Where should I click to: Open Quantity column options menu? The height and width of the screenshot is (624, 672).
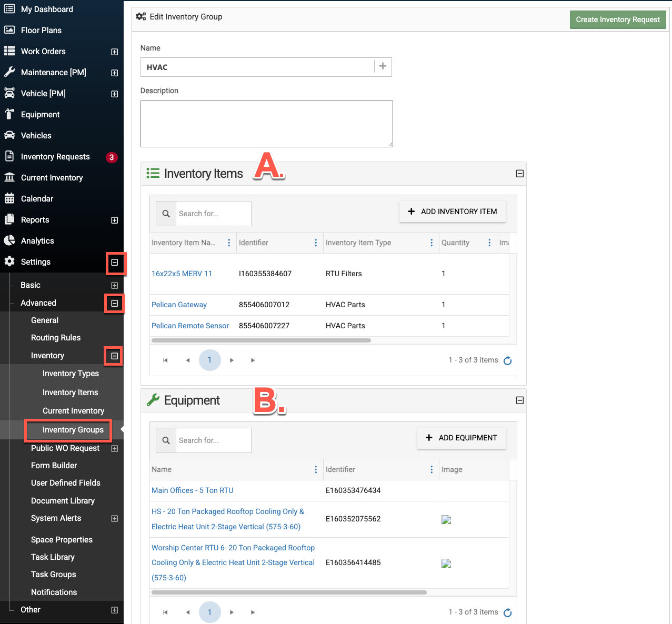point(489,243)
